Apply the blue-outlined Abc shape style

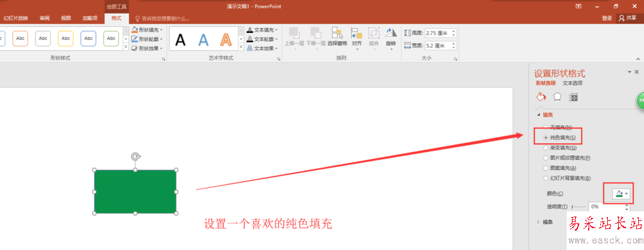88,39
